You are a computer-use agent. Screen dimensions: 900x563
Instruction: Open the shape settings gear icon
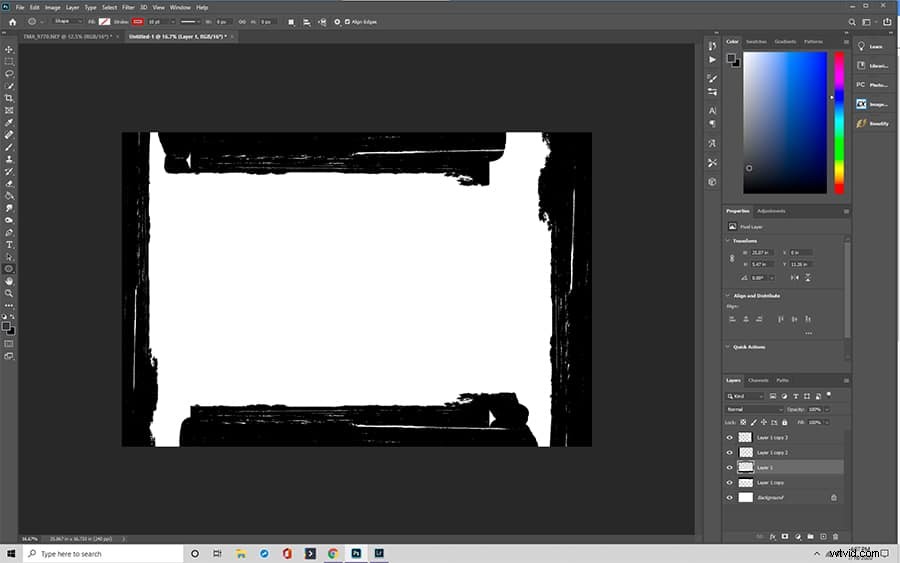(x=337, y=22)
